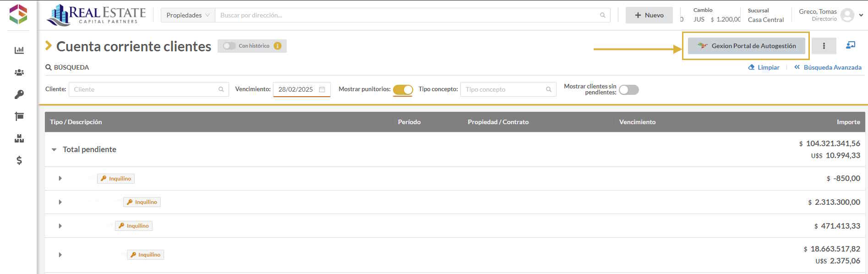Open the boxes icon in sidebar

19,138
